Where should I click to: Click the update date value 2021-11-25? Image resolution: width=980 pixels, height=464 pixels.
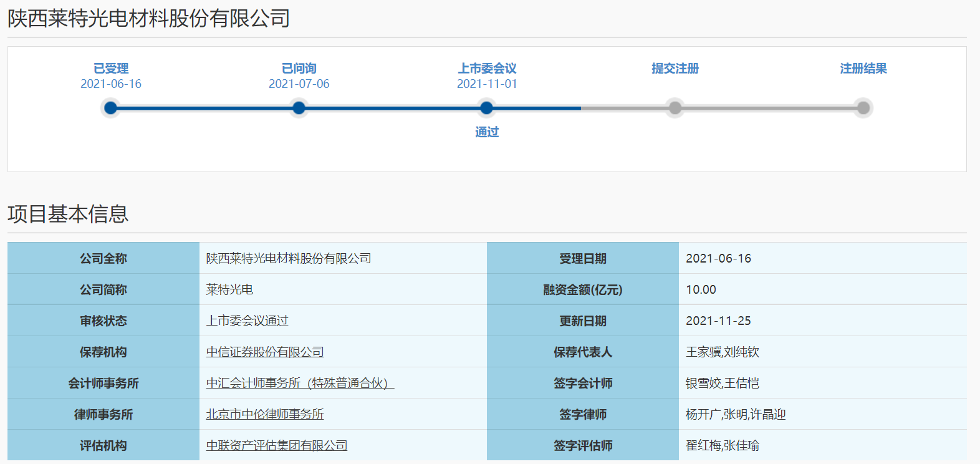click(x=718, y=321)
